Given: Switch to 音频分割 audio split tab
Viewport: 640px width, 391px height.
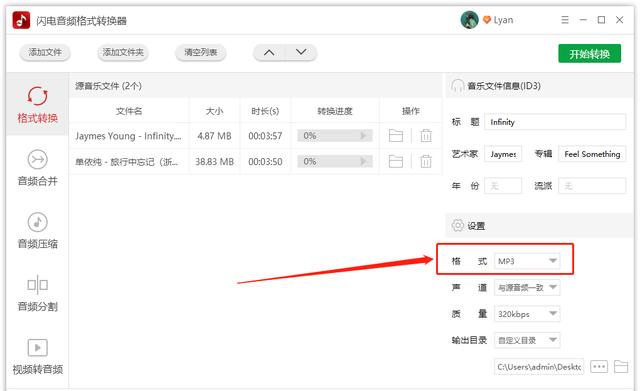Looking at the screenshot, I should tap(38, 293).
